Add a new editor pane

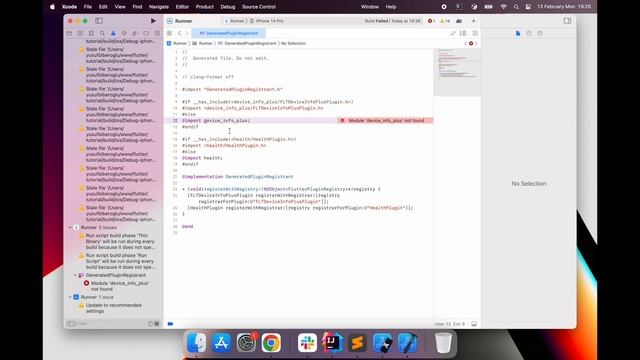pyautogui.click(x=475, y=33)
